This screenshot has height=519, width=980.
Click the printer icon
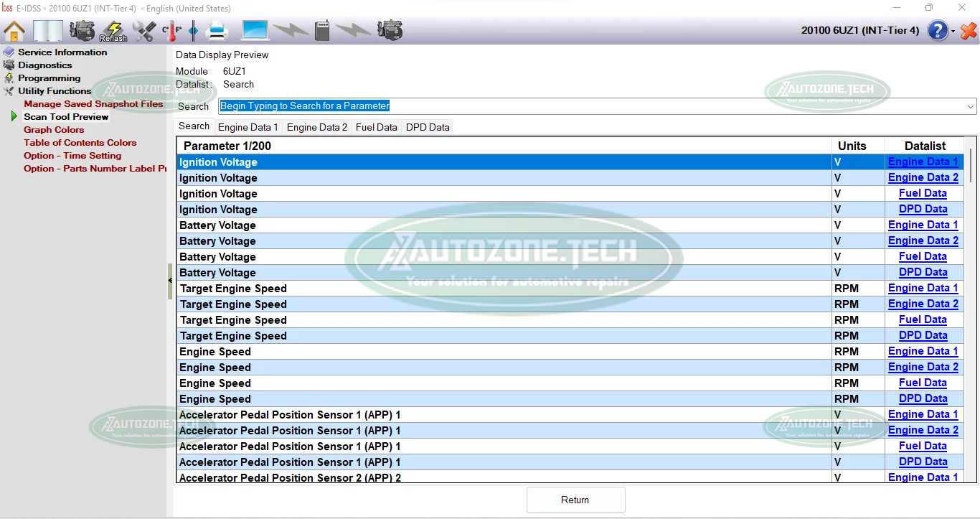(217, 31)
